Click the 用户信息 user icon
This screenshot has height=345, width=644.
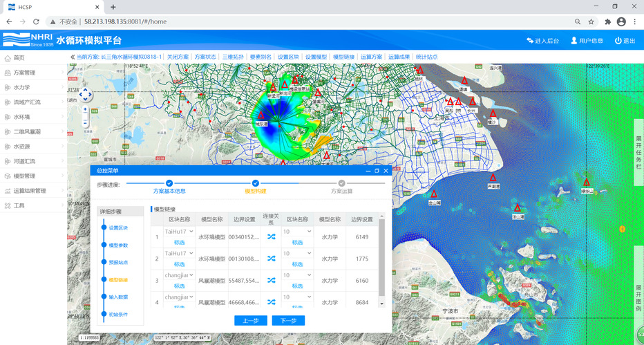point(574,41)
